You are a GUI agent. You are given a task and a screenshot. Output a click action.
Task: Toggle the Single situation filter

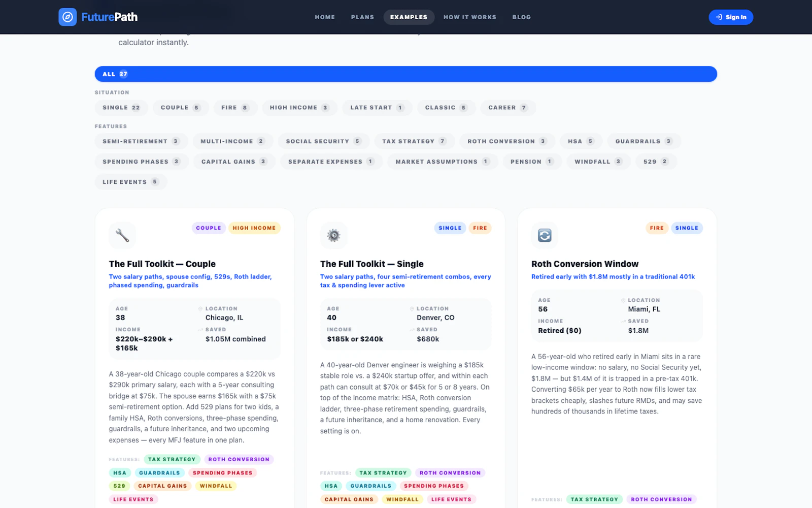pyautogui.click(x=121, y=108)
